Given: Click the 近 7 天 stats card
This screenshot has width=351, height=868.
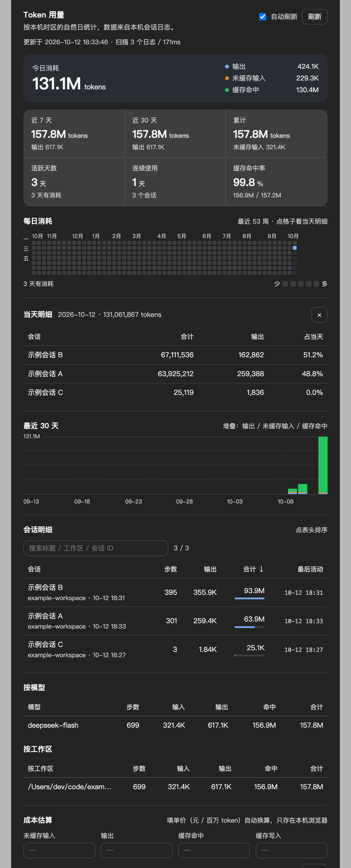Looking at the screenshot, I should [x=74, y=134].
